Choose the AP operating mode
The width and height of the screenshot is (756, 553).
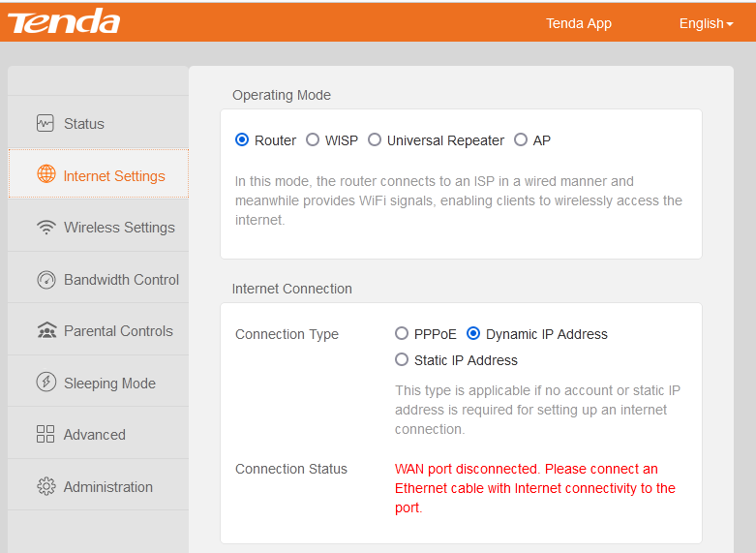(521, 140)
